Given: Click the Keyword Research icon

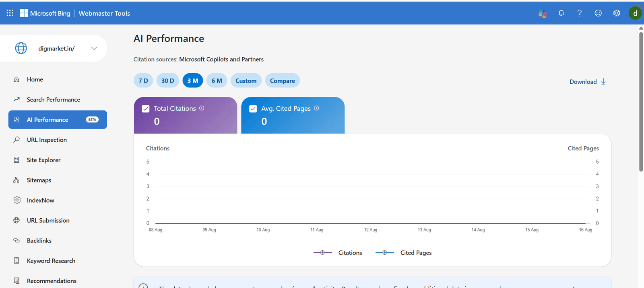Looking at the screenshot, I should click(x=17, y=261).
